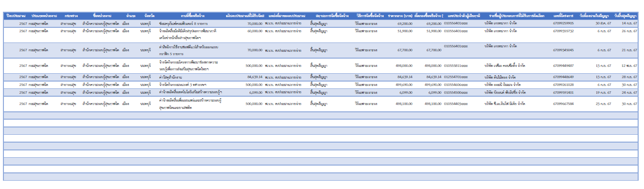Select the end date 28 ก.ย. 67
Image resolution: width=644 pixels, height=189 pixels.
(629, 77)
